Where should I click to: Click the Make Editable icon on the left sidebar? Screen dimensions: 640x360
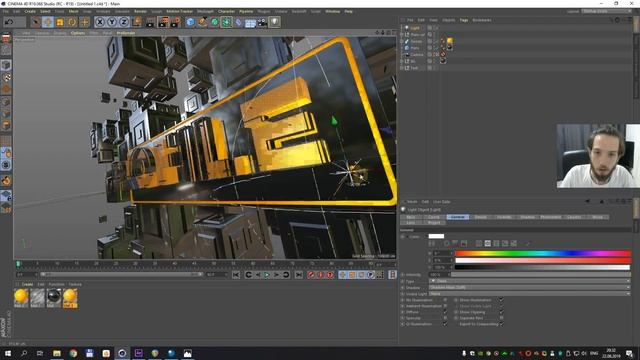[x=6, y=39]
